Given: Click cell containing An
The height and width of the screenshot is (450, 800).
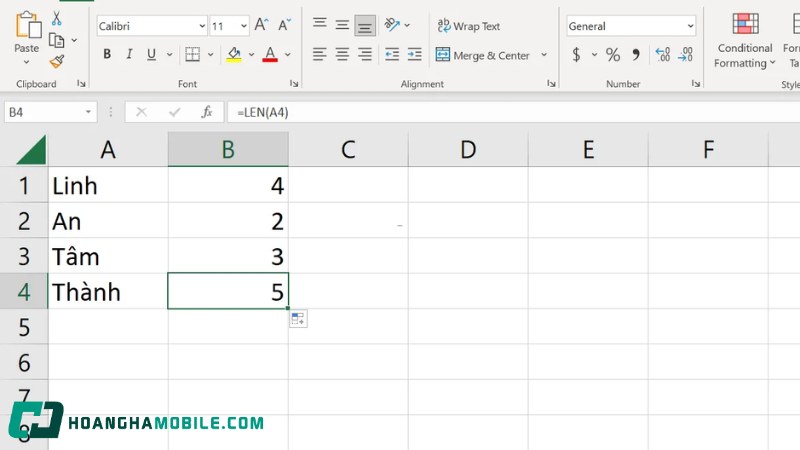Looking at the screenshot, I should pos(108,220).
